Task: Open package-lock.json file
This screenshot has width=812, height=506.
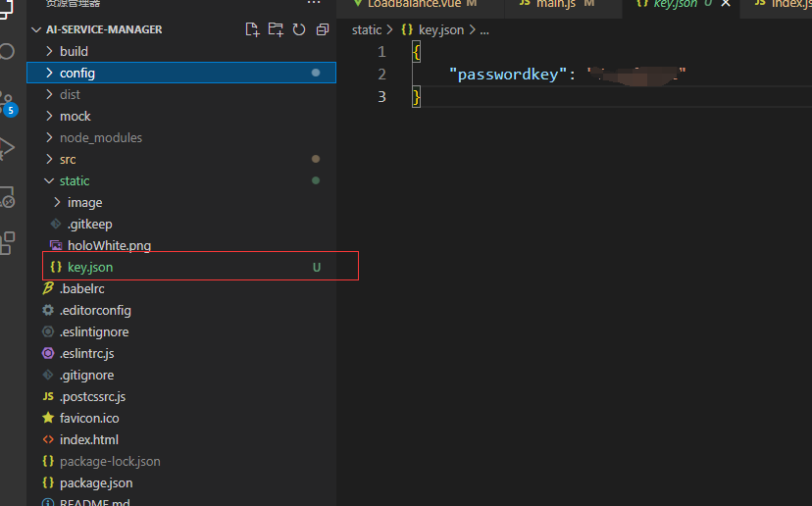Action: (x=181, y=462)
